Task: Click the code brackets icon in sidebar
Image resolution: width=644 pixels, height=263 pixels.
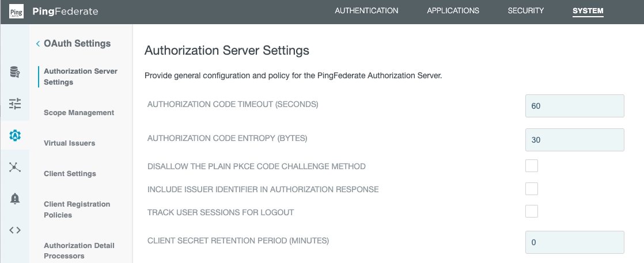Action: 15,230
